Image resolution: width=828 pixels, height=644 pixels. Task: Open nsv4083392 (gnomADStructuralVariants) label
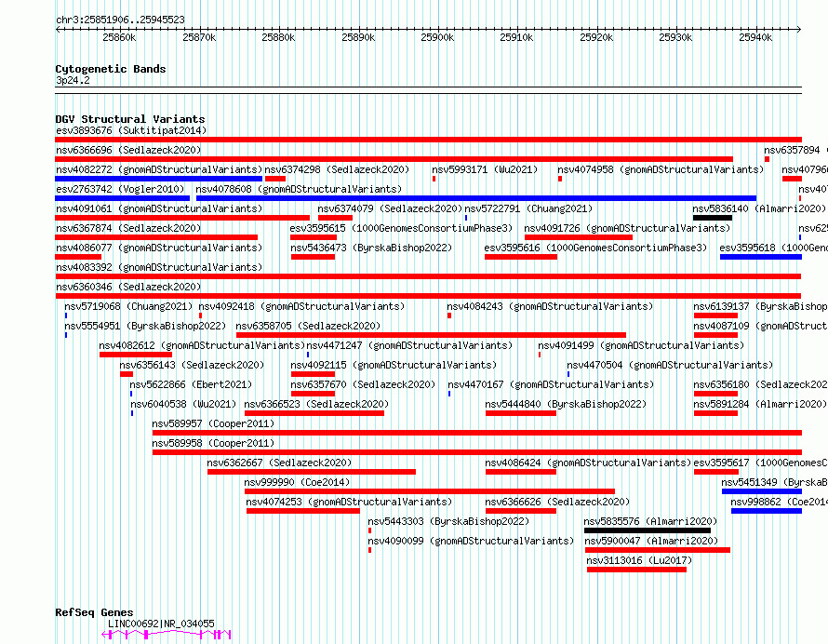click(159, 267)
